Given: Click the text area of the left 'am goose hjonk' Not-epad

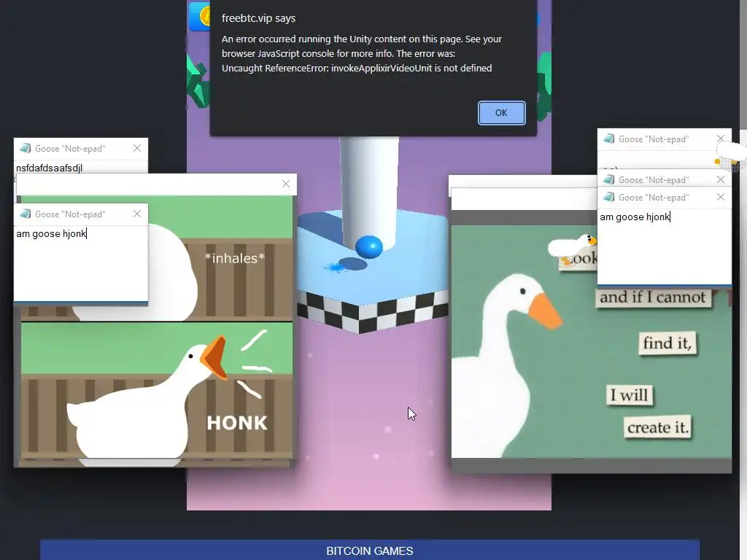Looking at the screenshot, I should (x=81, y=263).
